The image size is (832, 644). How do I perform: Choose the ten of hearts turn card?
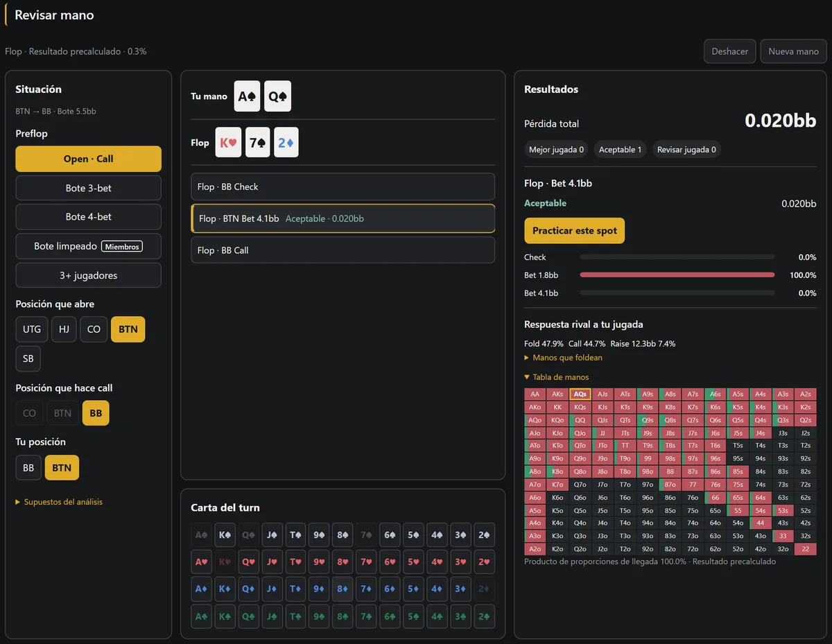click(x=295, y=562)
